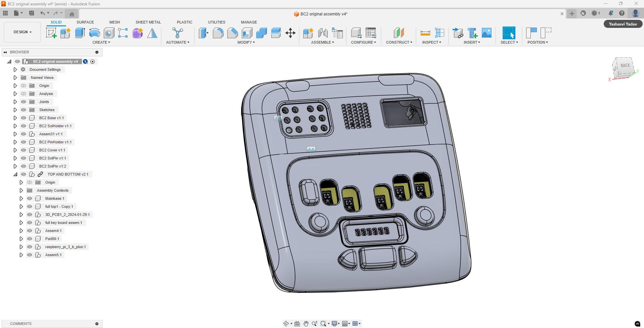
Task: Click the DESIGN workspace button
Action: 22,32
